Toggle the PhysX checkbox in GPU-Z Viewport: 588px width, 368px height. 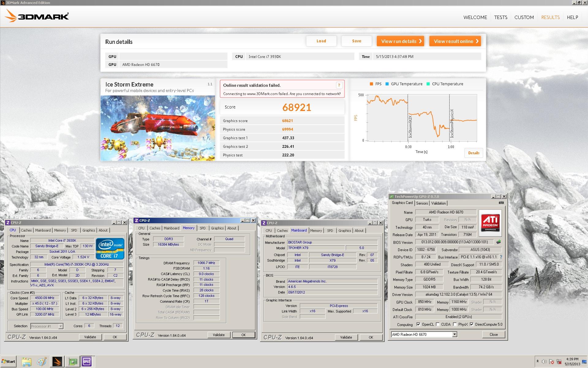click(455, 324)
